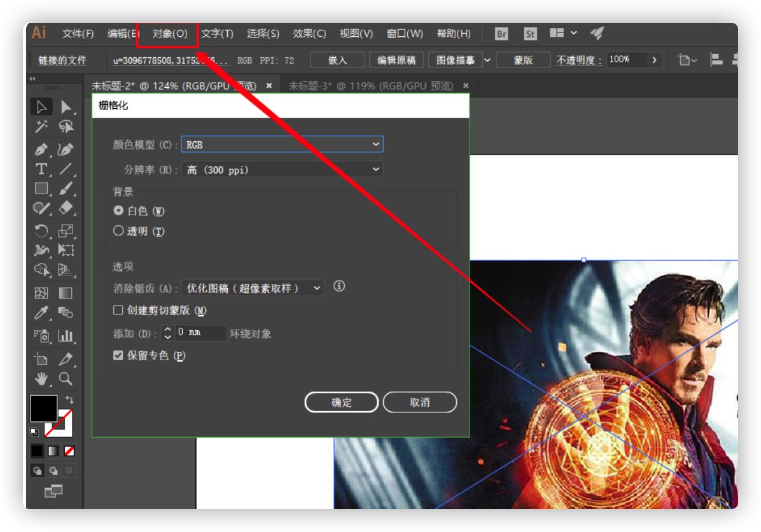Toggle the Draw Normal mode
The height and width of the screenshot is (532, 761).
38,470
